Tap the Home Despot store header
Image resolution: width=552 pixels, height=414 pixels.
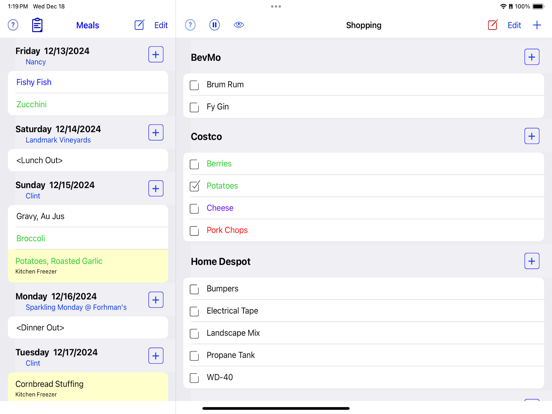pos(221,262)
